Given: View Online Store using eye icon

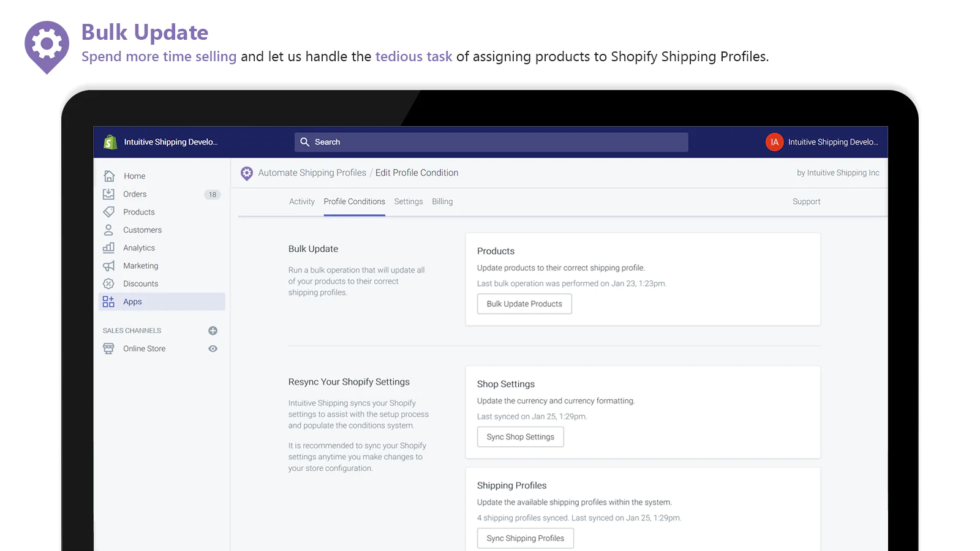Looking at the screenshot, I should 213,349.
